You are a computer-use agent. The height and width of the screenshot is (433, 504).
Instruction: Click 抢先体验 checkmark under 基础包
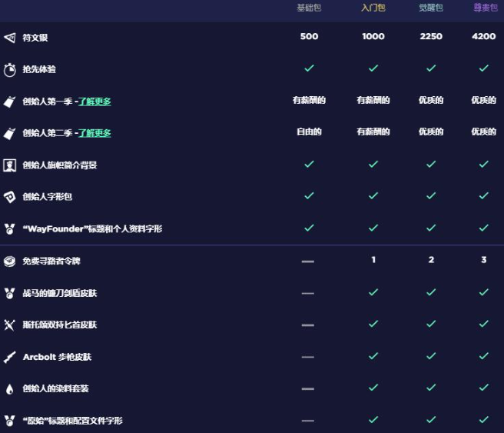click(308, 68)
